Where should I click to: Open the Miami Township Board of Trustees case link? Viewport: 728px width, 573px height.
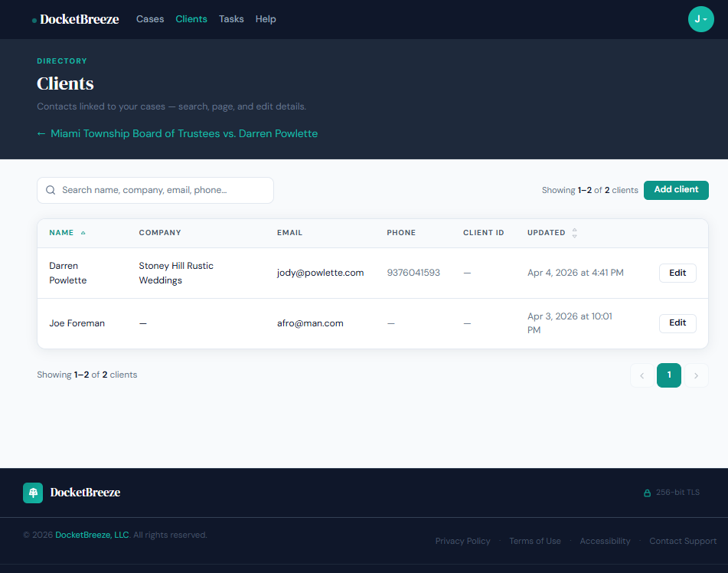click(177, 133)
